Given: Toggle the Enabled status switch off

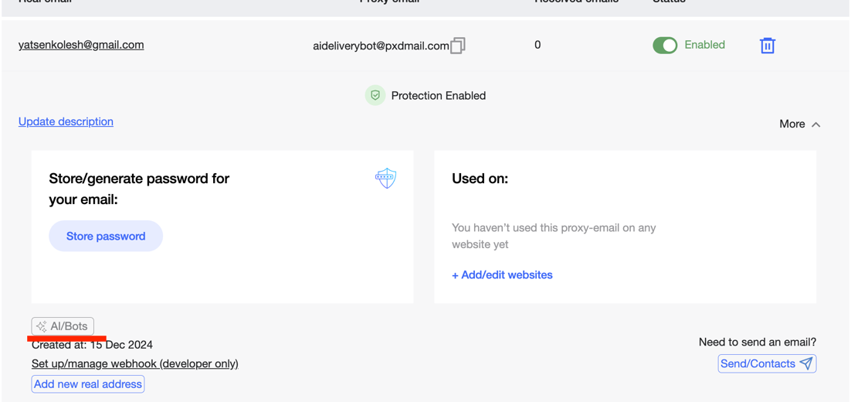Looking at the screenshot, I should point(665,46).
